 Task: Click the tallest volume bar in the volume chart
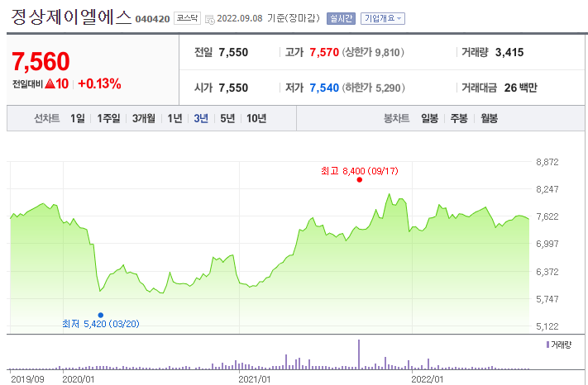(359, 354)
